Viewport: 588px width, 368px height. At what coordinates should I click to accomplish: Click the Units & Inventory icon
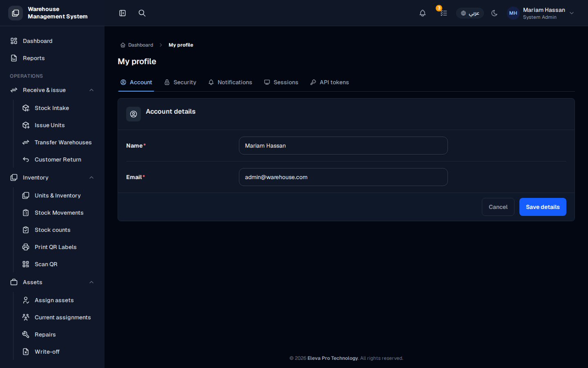point(26,195)
